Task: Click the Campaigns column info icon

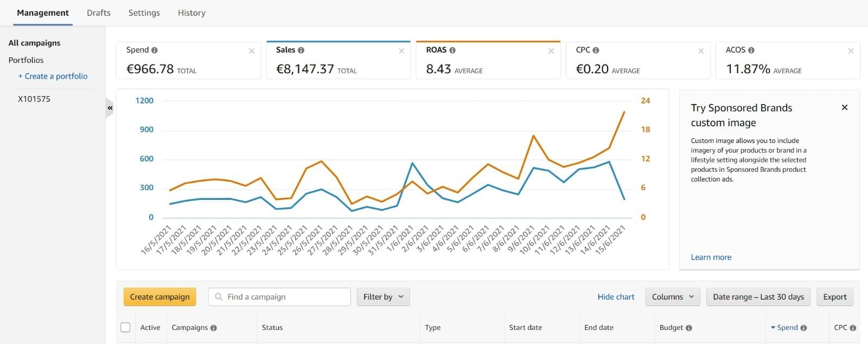Action: (x=214, y=328)
